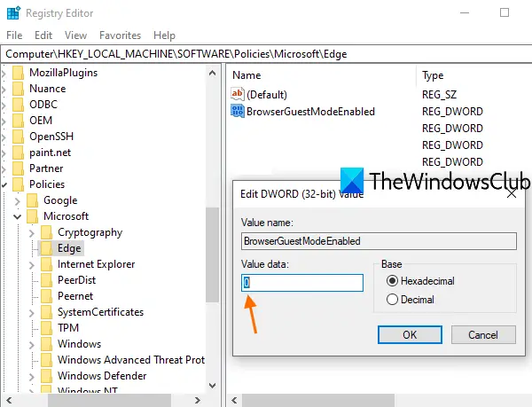Select the Hexadecimal base radio button
Viewport: 532px width, 407px height.
[x=392, y=281]
